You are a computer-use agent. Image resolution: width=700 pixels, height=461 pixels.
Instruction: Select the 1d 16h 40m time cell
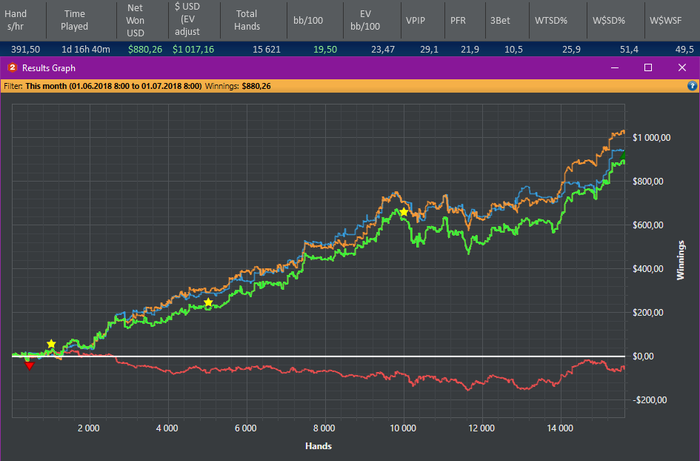pyautogui.click(x=86, y=49)
